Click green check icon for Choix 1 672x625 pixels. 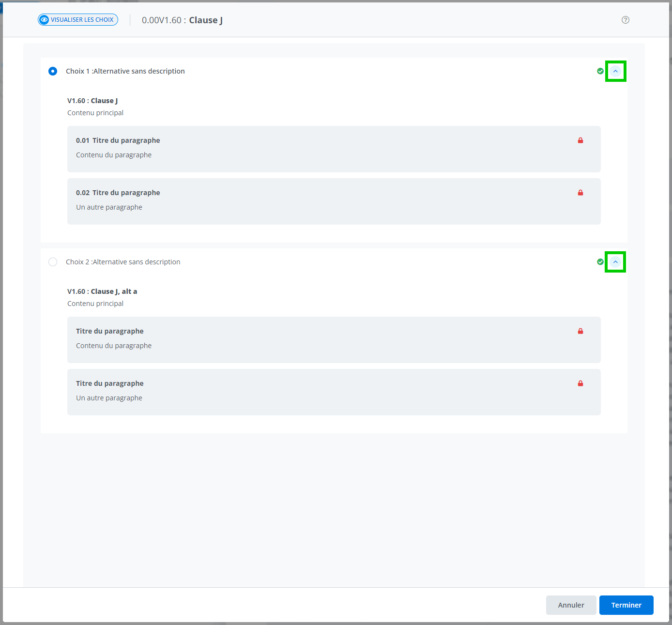tap(600, 71)
